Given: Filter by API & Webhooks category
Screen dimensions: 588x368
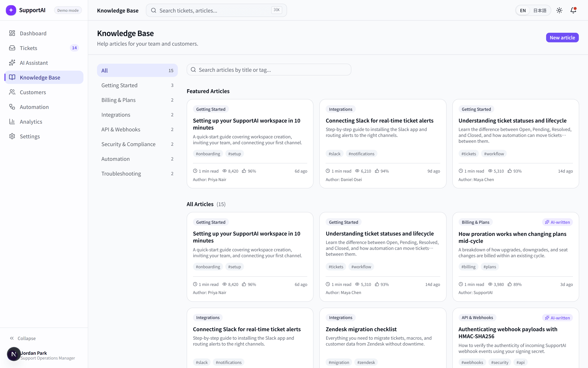Looking at the screenshot, I should coord(137,129).
